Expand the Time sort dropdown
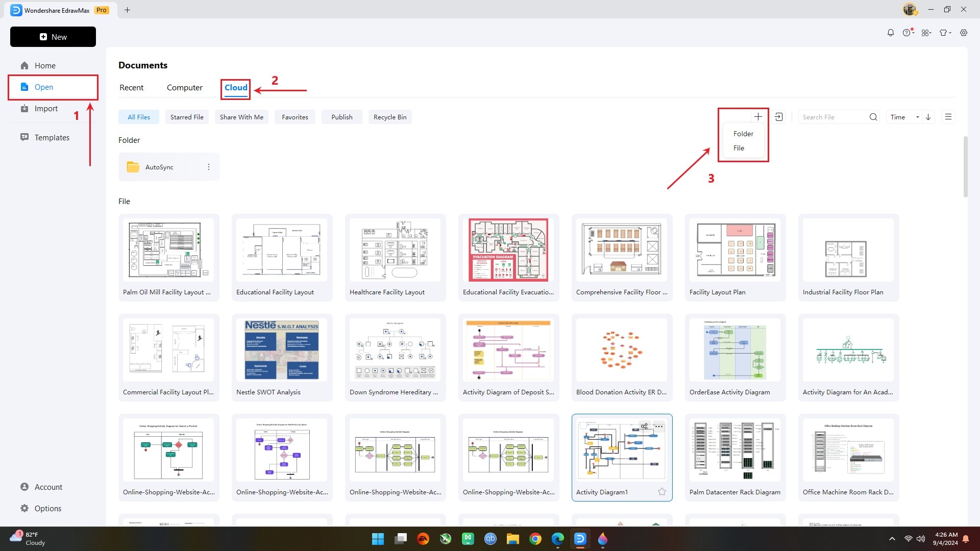Screen dimensions: 980x551 click(x=904, y=117)
